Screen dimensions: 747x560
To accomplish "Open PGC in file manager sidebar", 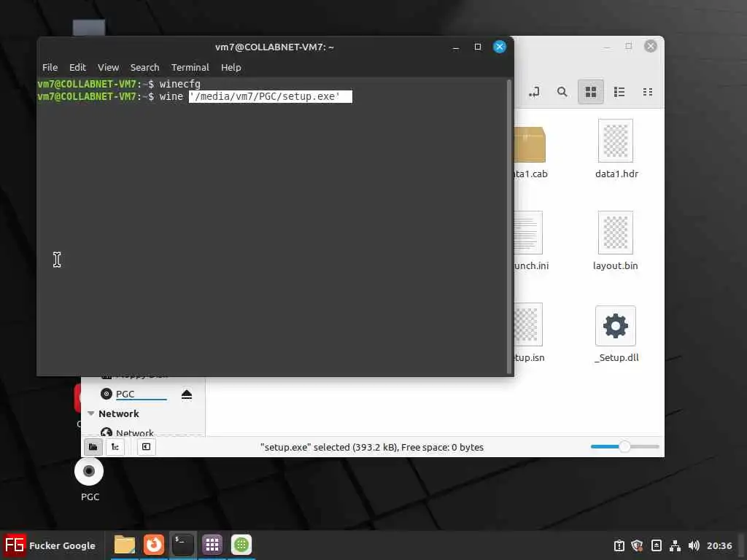I will [125, 394].
